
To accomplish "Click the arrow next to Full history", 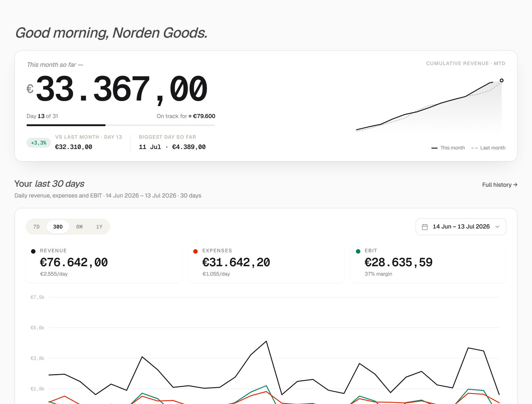I will (x=515, y=185).
